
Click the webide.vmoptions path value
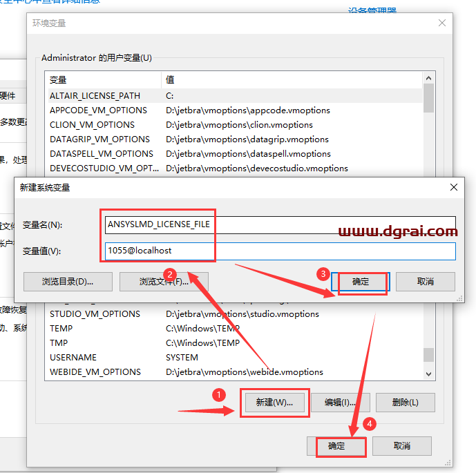tap(245, 372)
